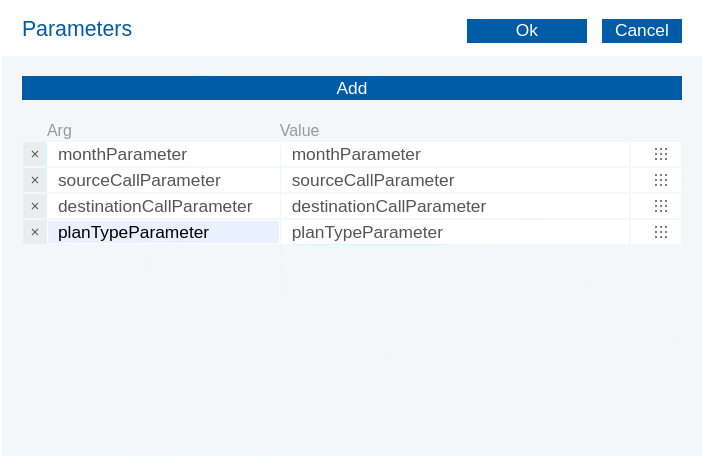Remove planTypeParameter row via × icon
Viewport: 704px width, 458px height.
coord(34,232)
